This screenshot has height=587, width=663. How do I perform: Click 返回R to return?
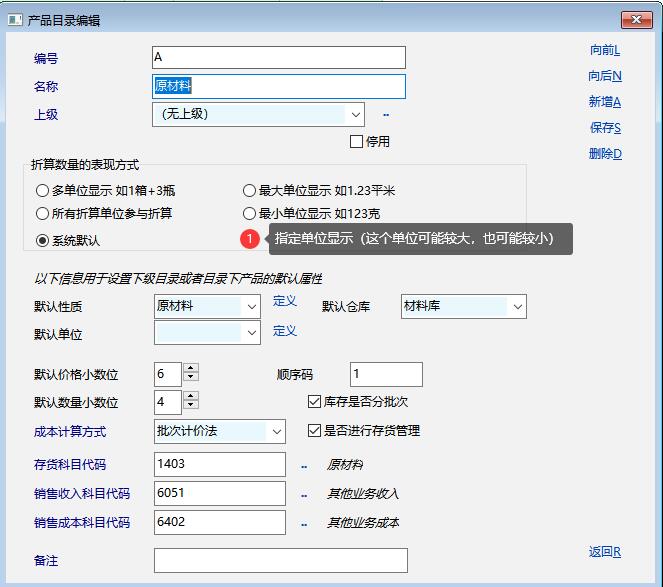tap(604, 552)
